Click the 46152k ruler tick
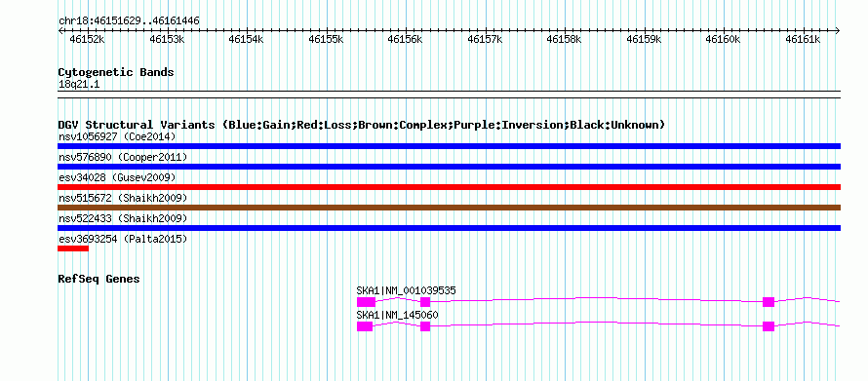The height and width of the screenshot is (381, 868). 88,39
